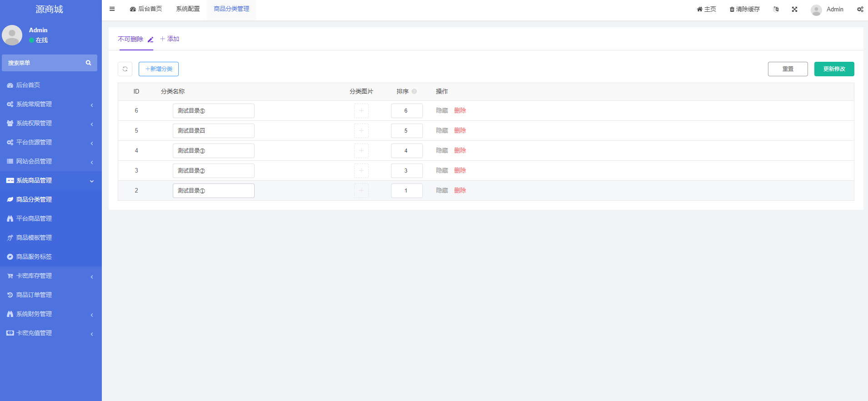Hide category 测试目录⑤ via 隐藏
This screenshot has height=401, width=868.
(442, 111)
